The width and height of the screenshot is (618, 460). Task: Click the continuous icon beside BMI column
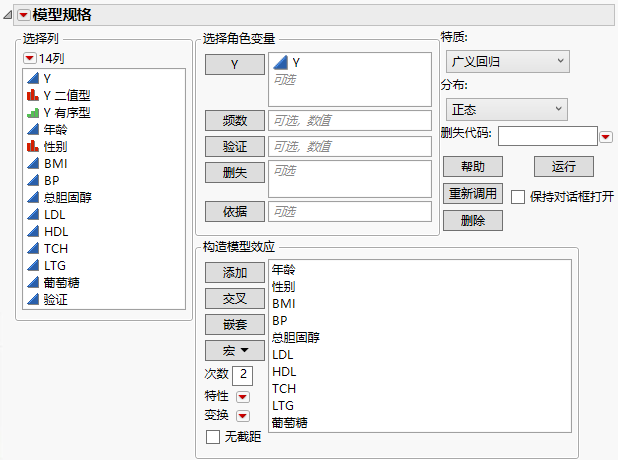[33, 163]
